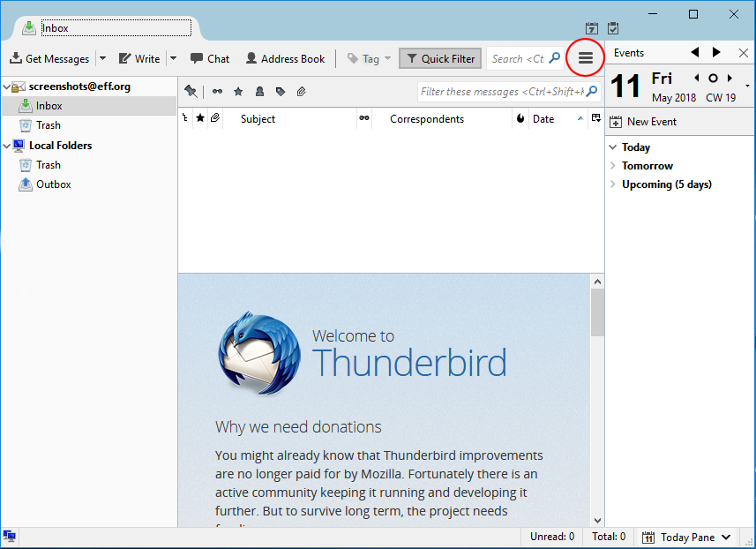
Task: Toggle the tags filter icon
Action: tap(281, 91)
